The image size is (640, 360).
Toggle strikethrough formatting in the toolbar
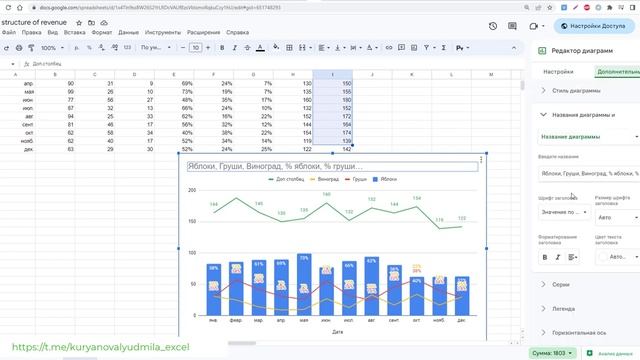(247, 48)
